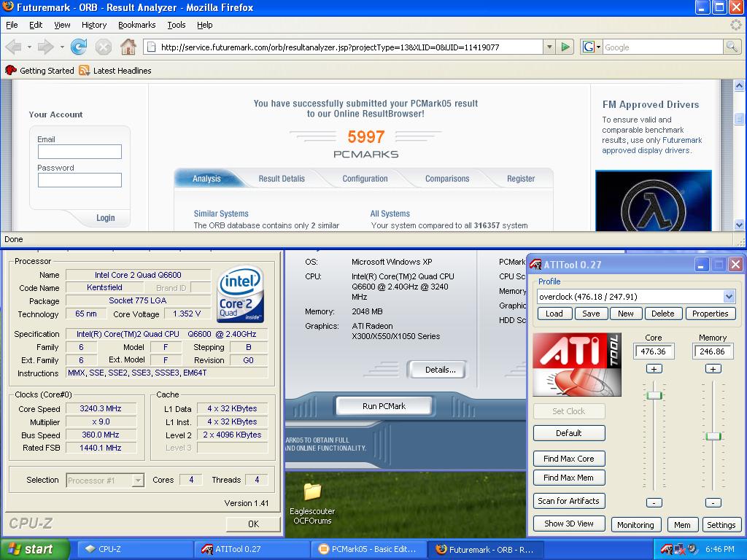Switch to CPU-Z in the taskbar

[133, 549]
